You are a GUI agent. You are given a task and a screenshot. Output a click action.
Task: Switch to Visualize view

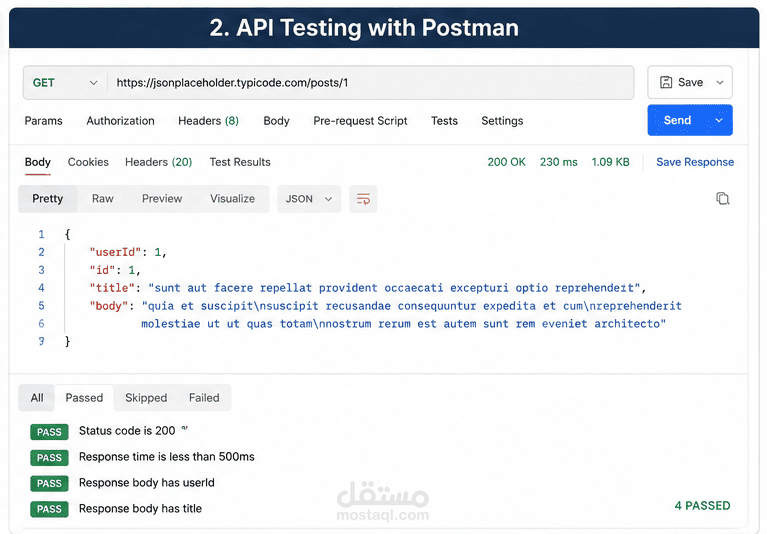coord(232,199)
